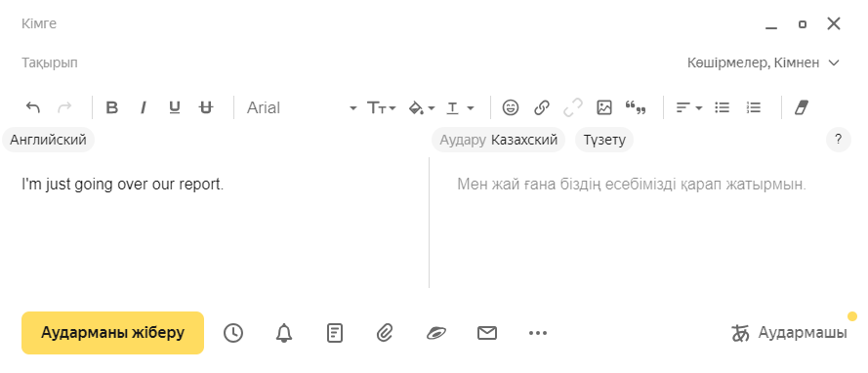
Task: Expand the text alignment dropdown
Action: pyautogui.click(x=688, y=107)
